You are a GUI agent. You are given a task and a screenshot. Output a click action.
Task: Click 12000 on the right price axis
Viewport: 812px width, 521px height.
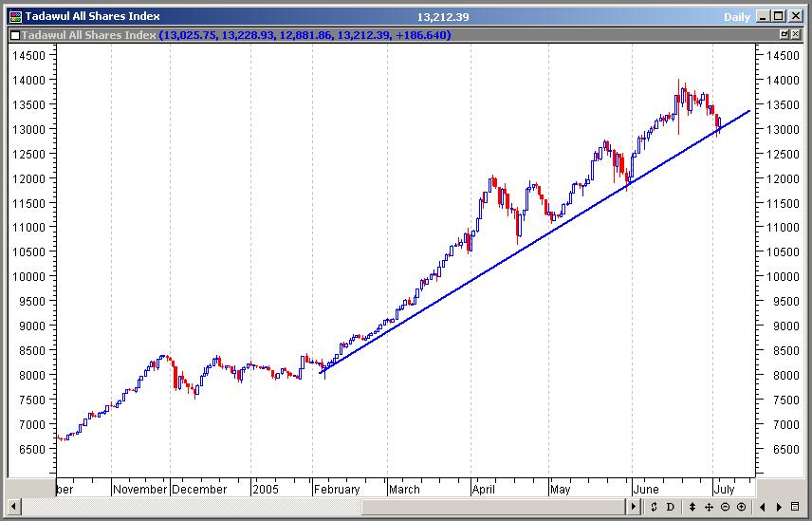click(x=784, y=178)
